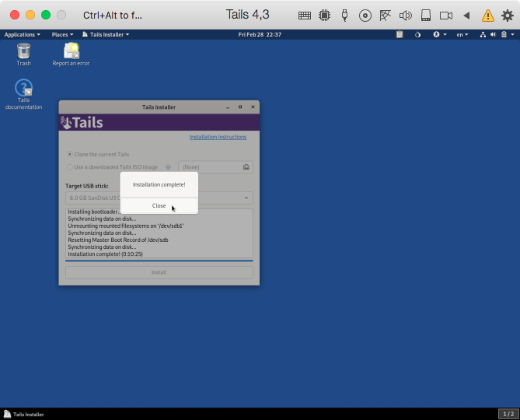
Task: Click the network status icon
Action: [x=483, y=34]
